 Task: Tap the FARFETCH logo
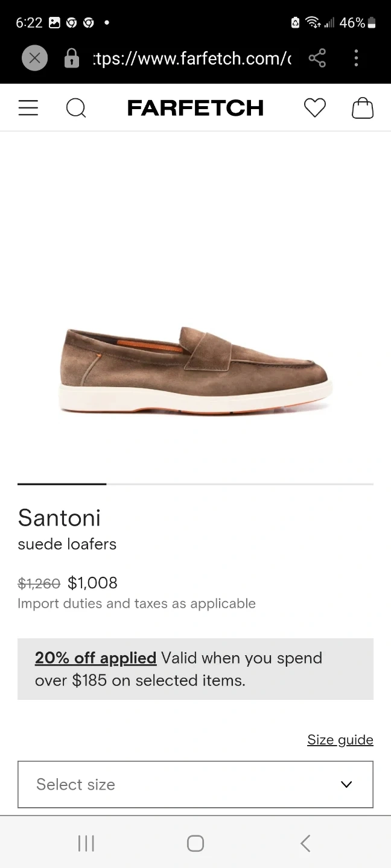(x=195, y=108)
